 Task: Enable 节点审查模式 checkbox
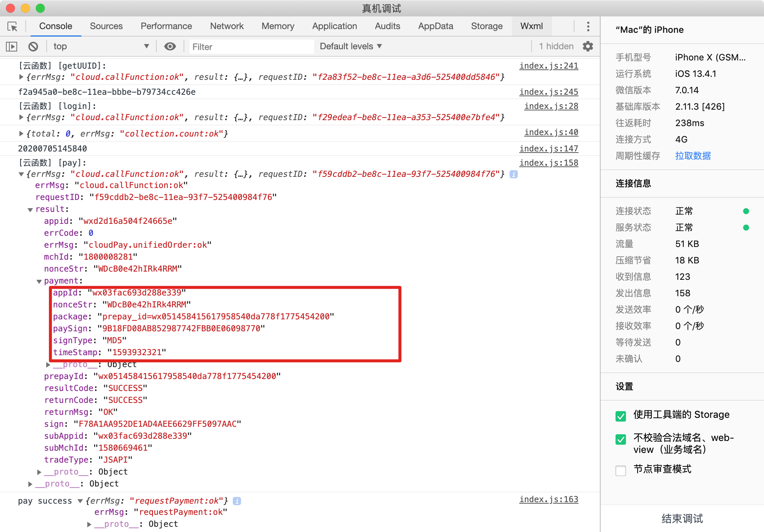coord(621,470)
